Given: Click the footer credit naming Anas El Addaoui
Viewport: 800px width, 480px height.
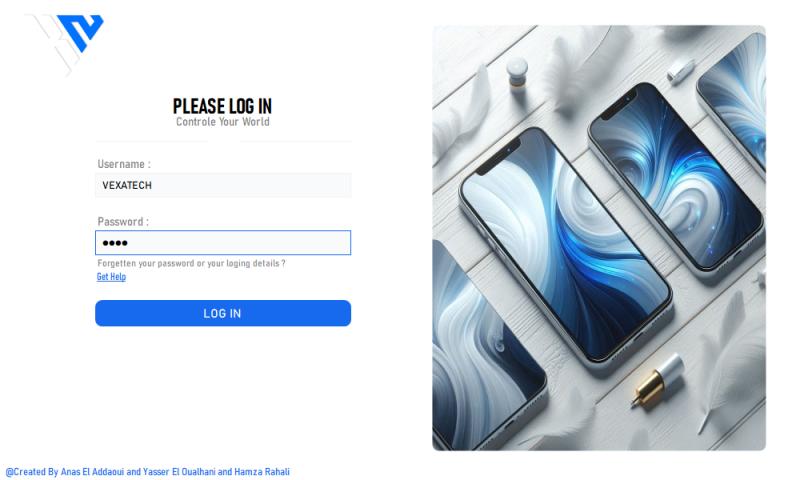Looking at the screenshot, I should click(147, 471).
